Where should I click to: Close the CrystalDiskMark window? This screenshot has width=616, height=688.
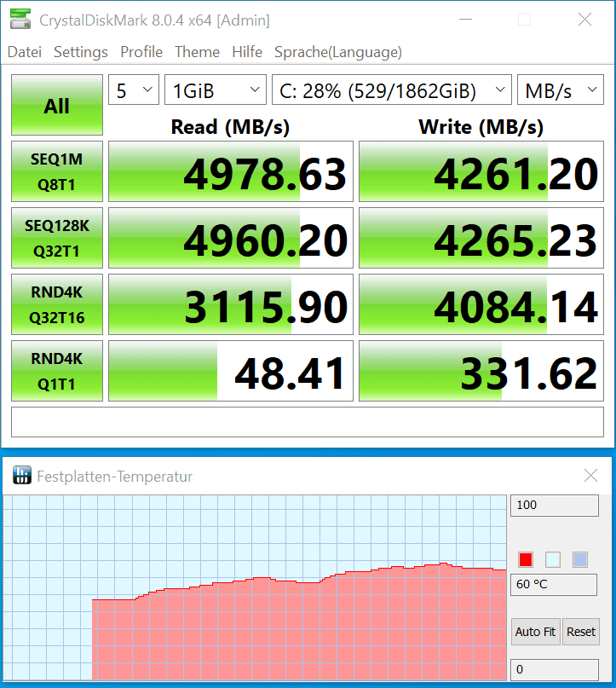[x=584, y=20]
